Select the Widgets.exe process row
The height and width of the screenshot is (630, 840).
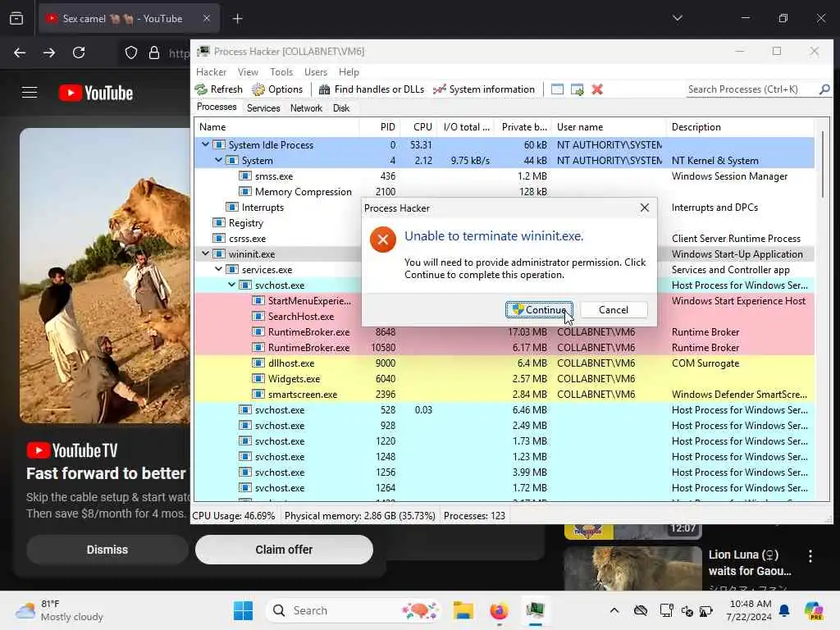pos(504,379)
